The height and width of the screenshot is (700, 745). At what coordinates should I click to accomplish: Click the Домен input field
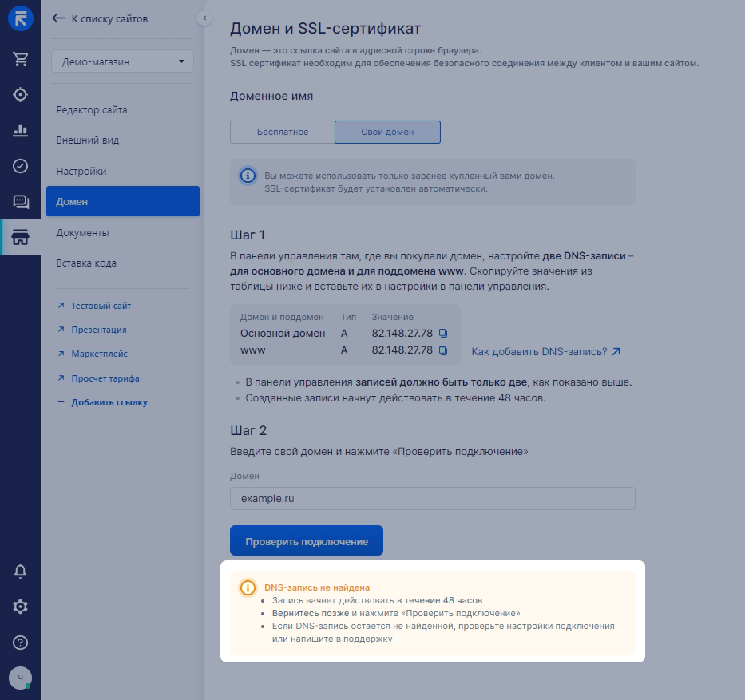coord(432,499)
